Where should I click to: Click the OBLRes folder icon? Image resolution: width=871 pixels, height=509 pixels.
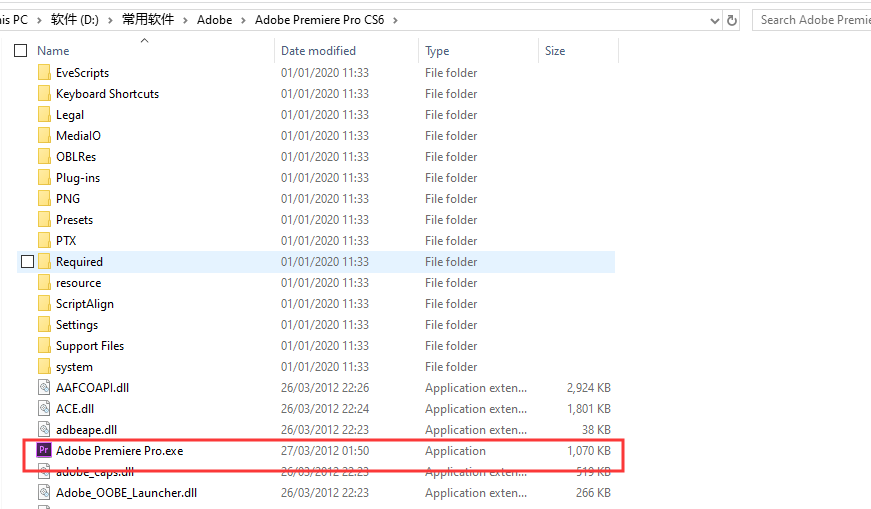pyautogui.click(x=44, y=157)
